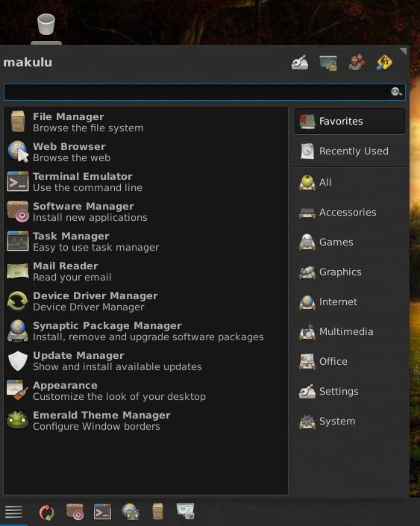Click the Software Manager taskbar launcher

coord(75,512)
